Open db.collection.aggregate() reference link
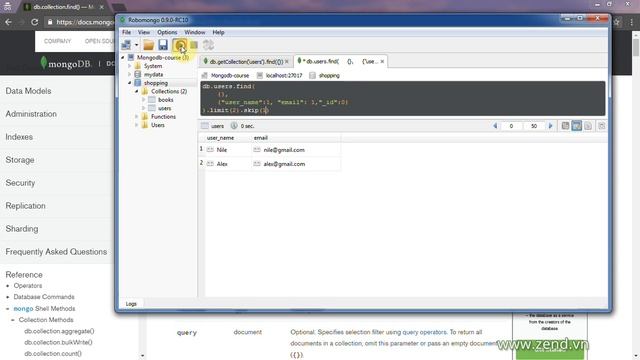Screen dimensions: 640x360 [x=59, y=331]
